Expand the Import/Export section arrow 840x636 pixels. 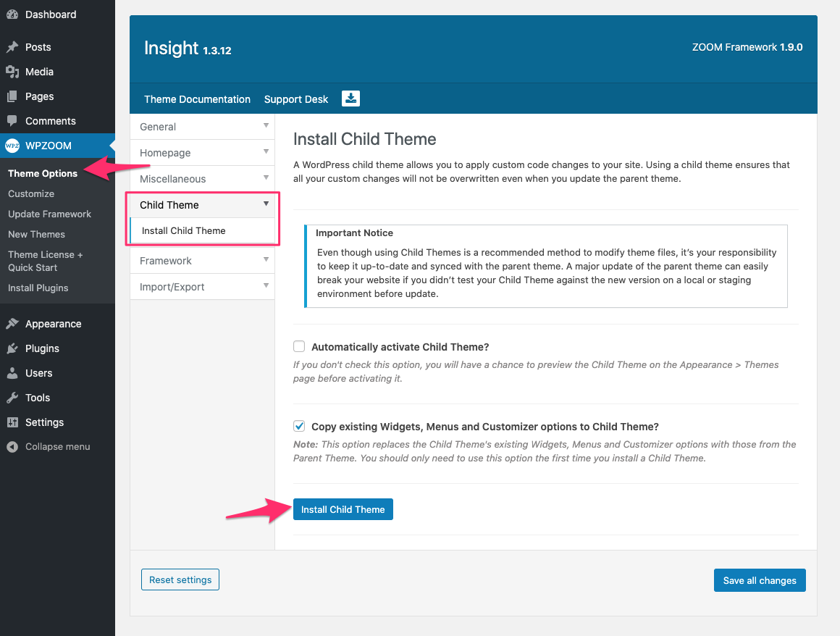pyautogui.click(x=266, y=285)
